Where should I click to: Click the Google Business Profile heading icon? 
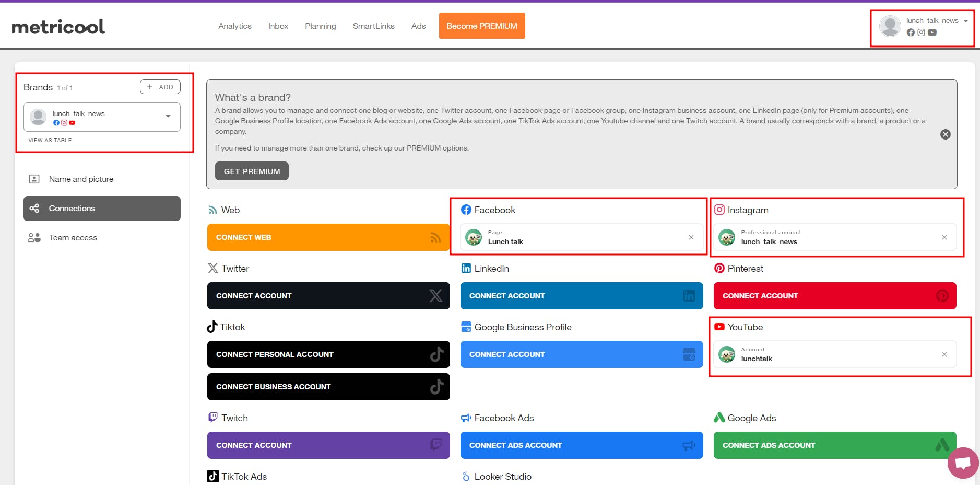pyautogui.click(x=466, y=327)
